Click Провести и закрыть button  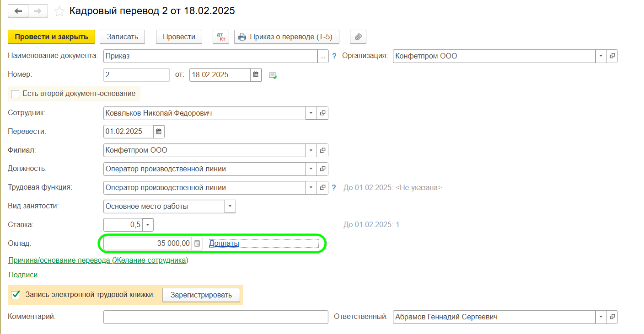tap(52, 37)
